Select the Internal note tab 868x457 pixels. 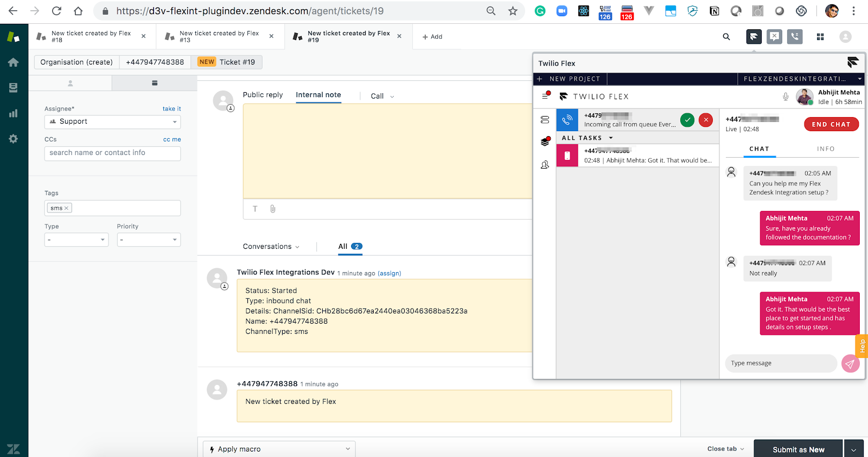318,95
